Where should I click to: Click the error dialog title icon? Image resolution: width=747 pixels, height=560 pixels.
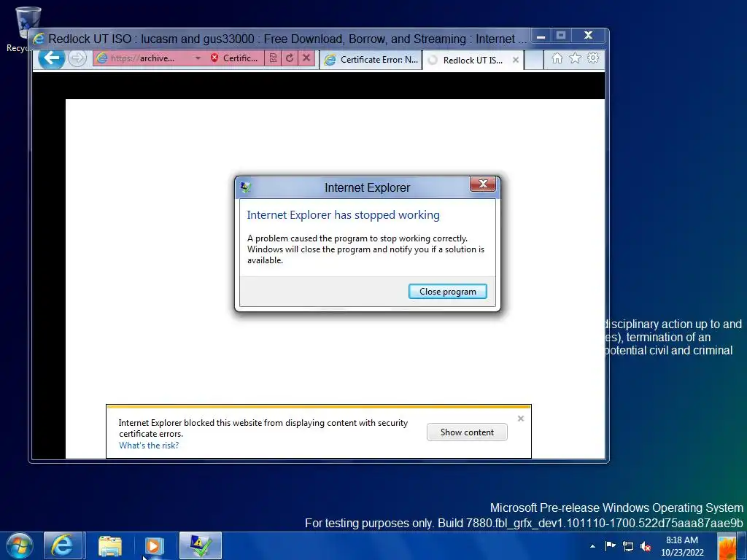(x=246, y=187)
